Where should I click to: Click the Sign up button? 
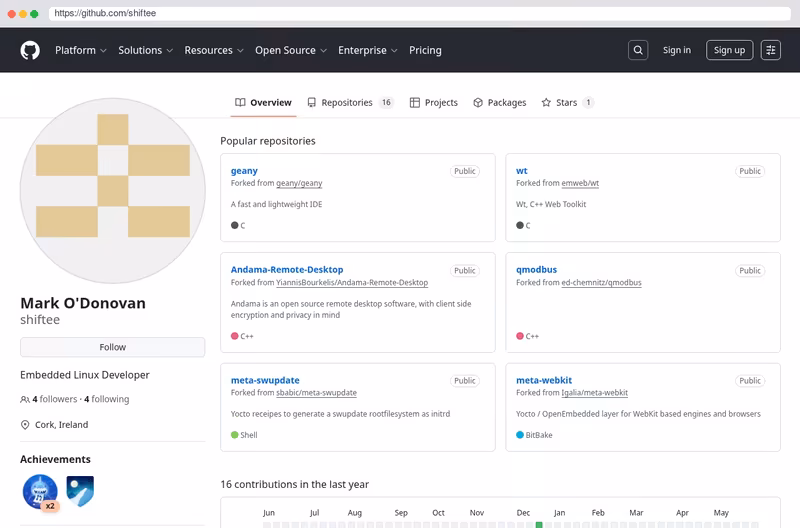pyautogui.click(x=729, y=50)
